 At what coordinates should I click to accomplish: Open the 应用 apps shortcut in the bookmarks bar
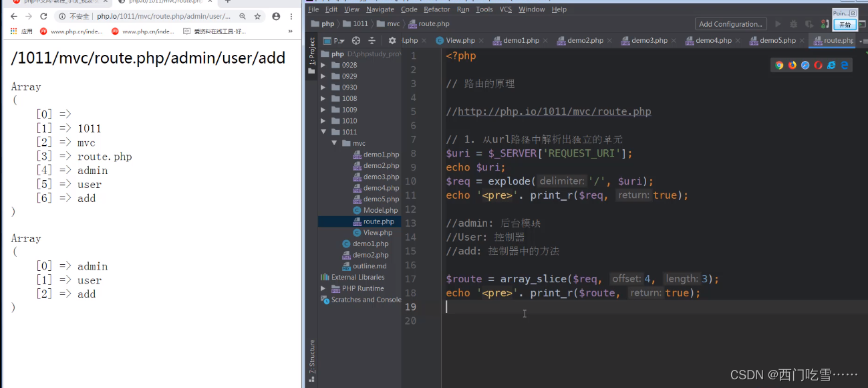coord(21,31)
